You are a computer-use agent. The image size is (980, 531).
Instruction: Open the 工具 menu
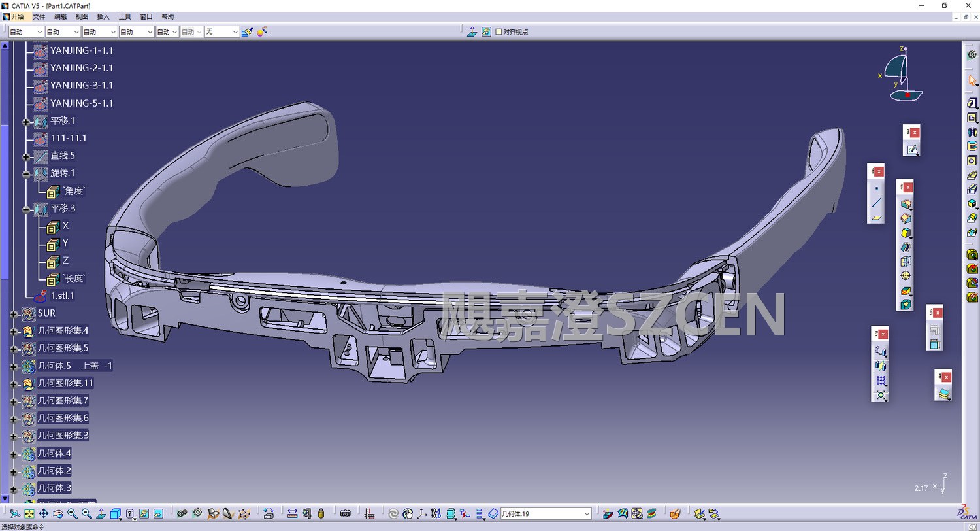point(125,16)
